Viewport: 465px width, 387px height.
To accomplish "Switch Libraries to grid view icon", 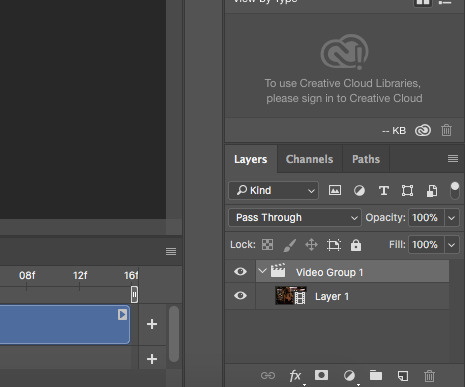I will [x=423, y=3].
